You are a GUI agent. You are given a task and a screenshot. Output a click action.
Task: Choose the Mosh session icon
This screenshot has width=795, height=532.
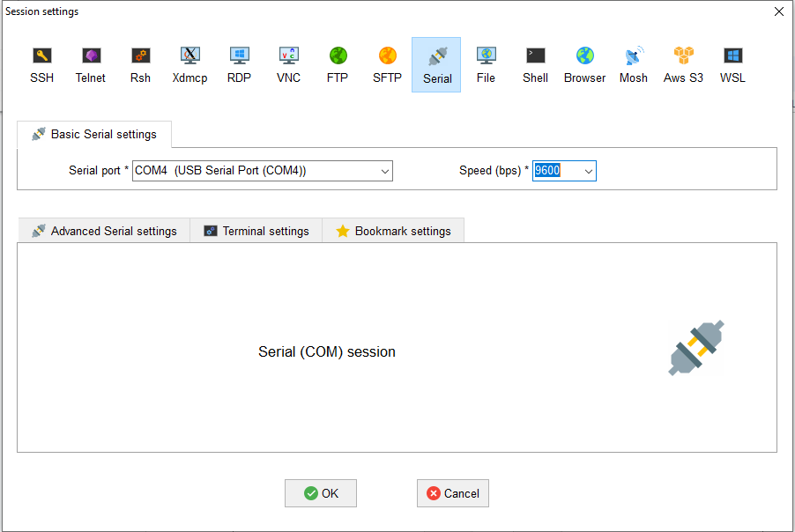[x=634, y=64]
